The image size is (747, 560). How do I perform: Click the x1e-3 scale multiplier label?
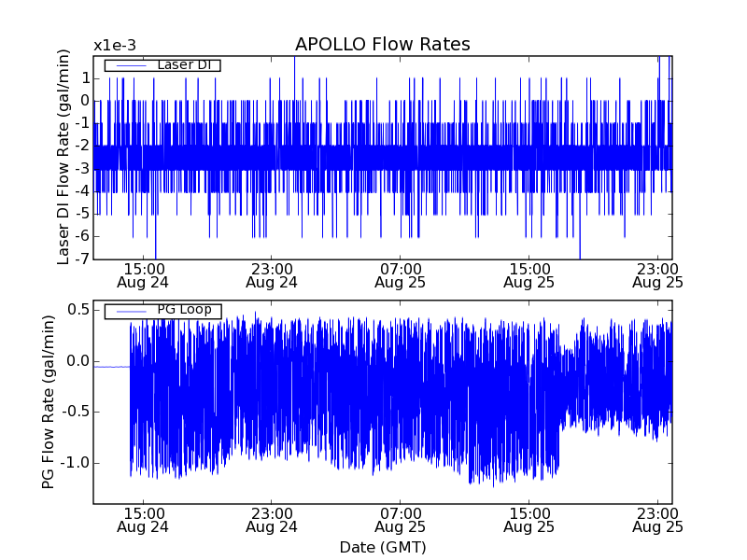tap(114, 46)
